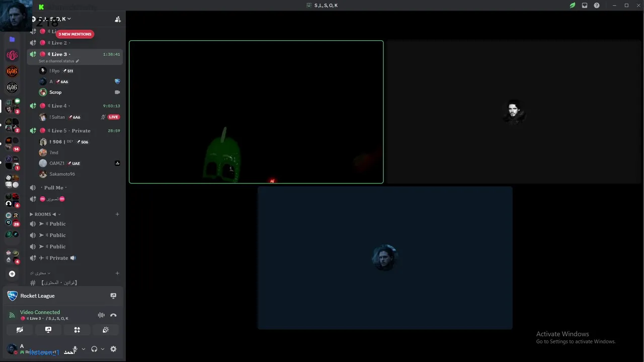Focus the bottom center participant tile

[x=385, y=258]
